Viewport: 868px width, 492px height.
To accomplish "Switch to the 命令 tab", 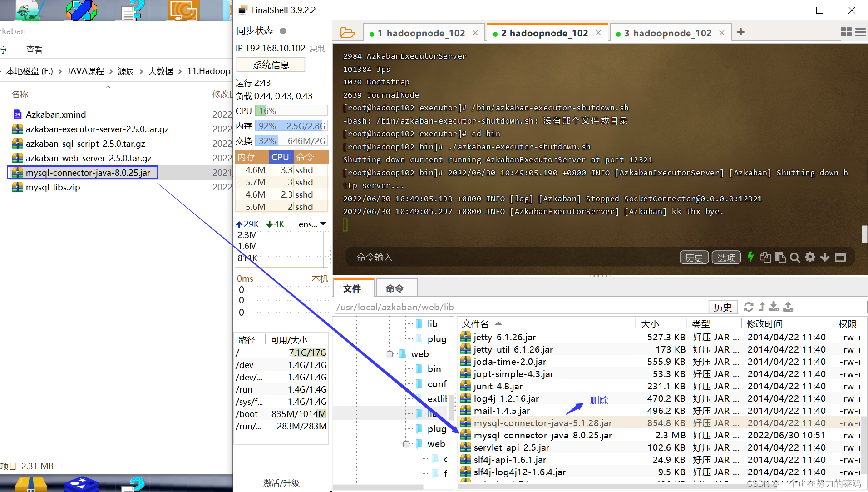I will click(395, 288).
